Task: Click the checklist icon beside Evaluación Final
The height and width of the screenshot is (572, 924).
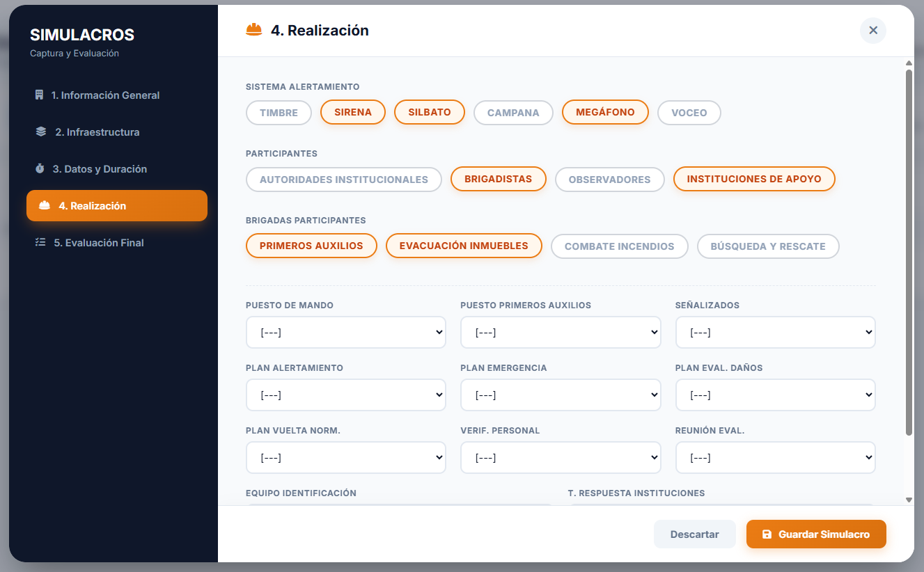Action: (x=40, y=243)
